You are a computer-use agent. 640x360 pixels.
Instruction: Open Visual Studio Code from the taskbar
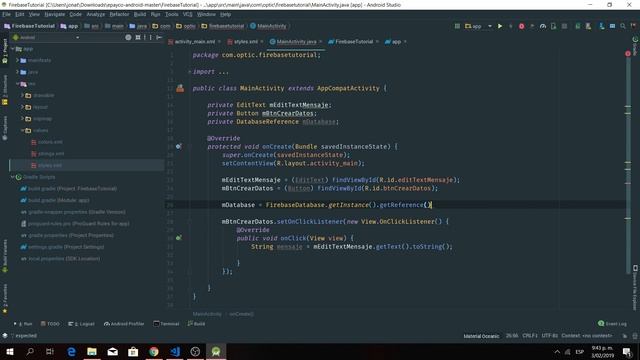(x=175, y=351)
